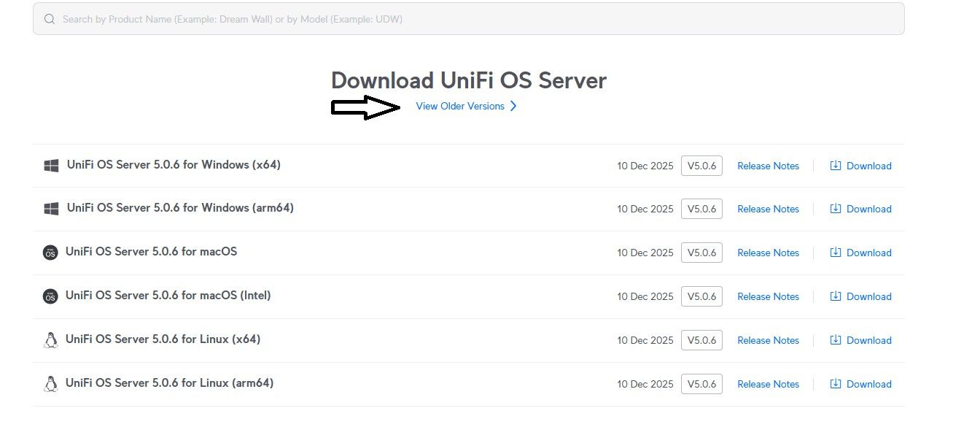The width and height of the screenshot is (980, 427).
Task: Click download arrow icon for Linux (arm64)
Action: click(x=836, y=384)
